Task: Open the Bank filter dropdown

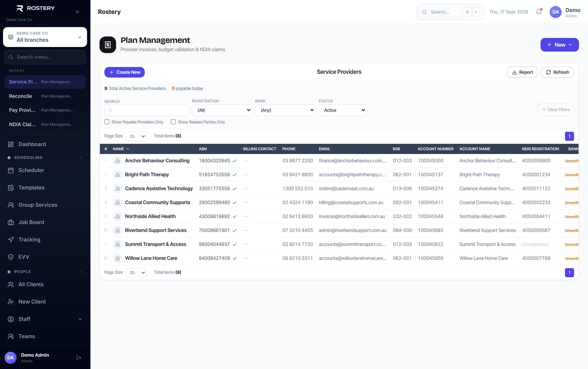Action: click(x=285, y=110)
